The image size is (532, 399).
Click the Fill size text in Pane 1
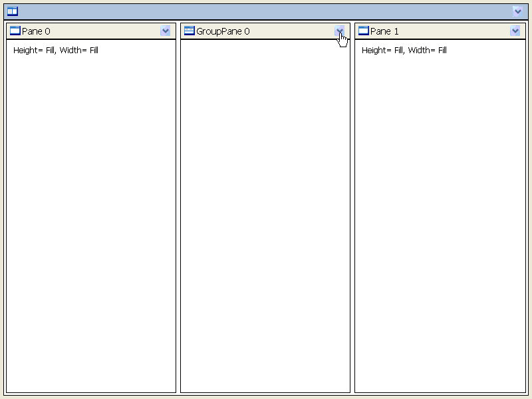tap(404, 51)
